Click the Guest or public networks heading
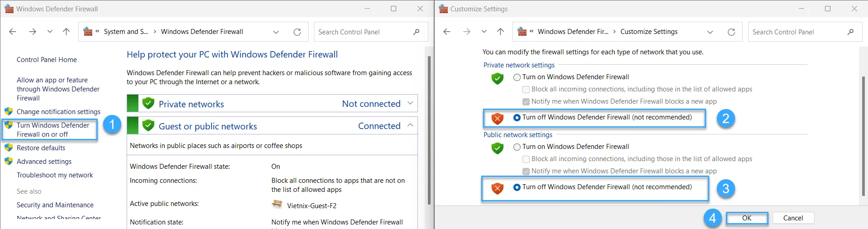This screenshot has width=868, height=229. 208,126
